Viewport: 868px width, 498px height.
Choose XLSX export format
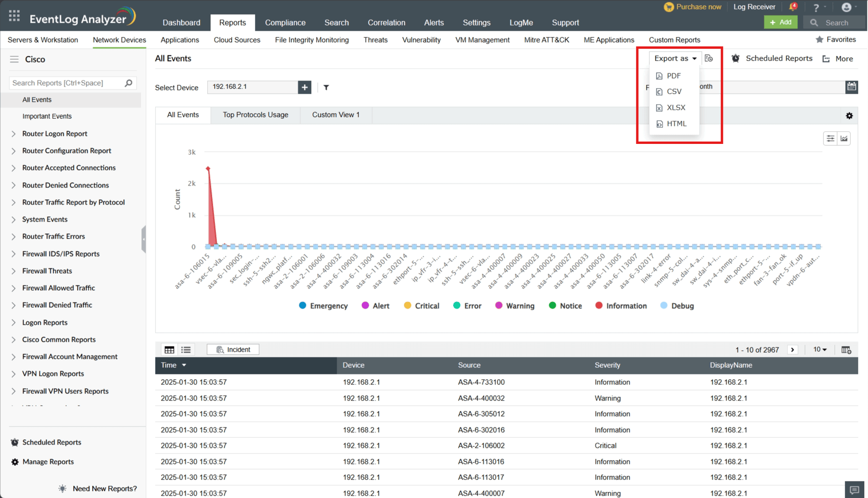tap(674, 108)
